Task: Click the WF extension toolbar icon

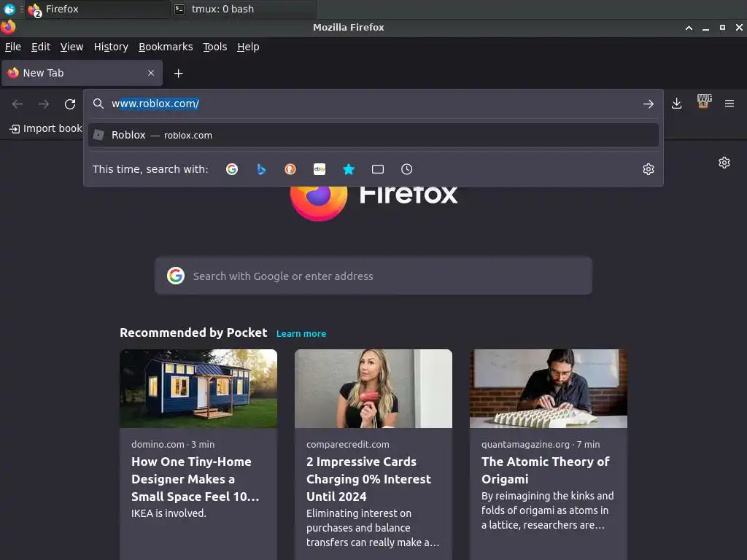Action: pos(704,101)
